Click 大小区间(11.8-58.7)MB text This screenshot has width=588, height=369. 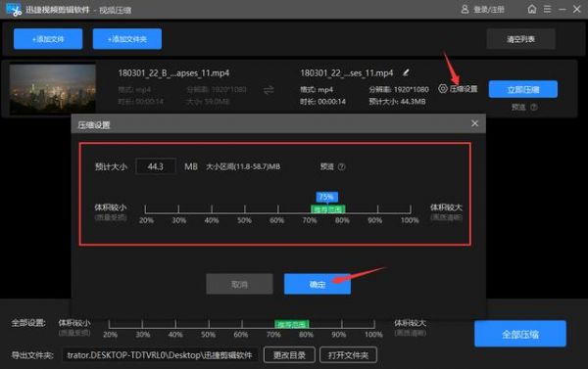coord(243,166)
